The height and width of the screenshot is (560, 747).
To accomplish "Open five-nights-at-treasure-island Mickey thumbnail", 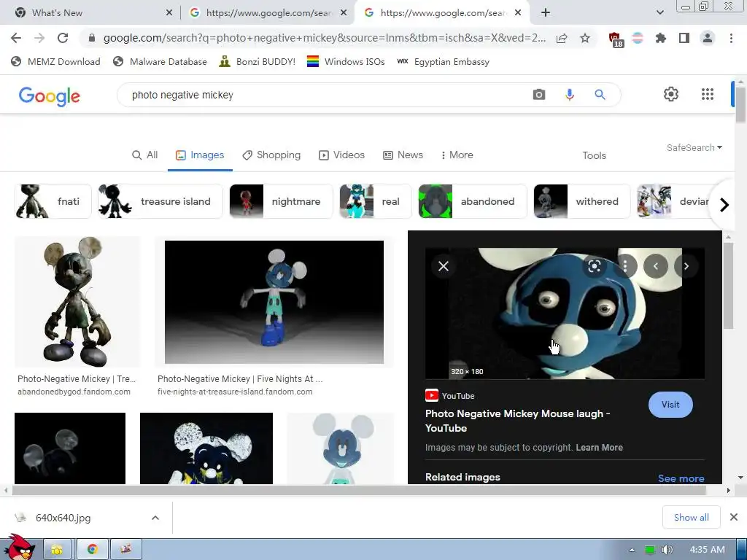I will pyautogui.click(x=274, y=302).
